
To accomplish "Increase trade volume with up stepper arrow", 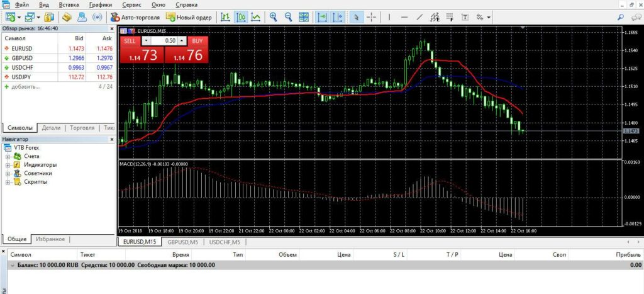I will (182, 40).
